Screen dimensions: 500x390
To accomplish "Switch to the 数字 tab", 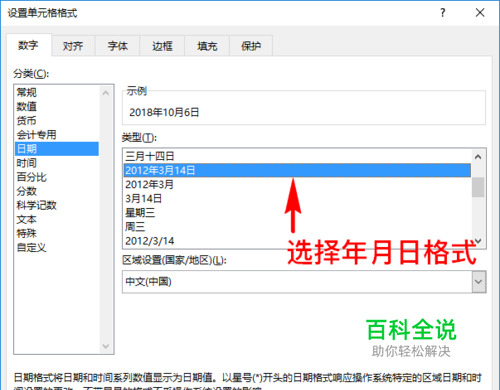I will pos(29,45).
